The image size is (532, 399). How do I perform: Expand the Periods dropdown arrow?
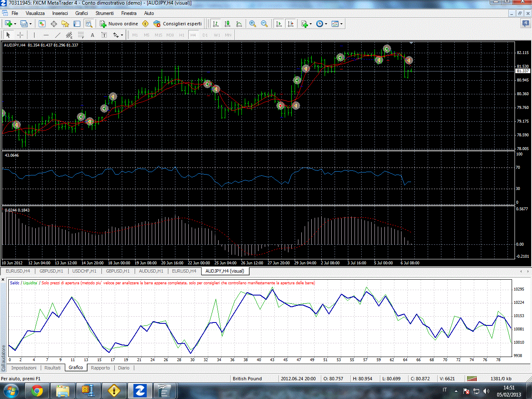(326, 24)
